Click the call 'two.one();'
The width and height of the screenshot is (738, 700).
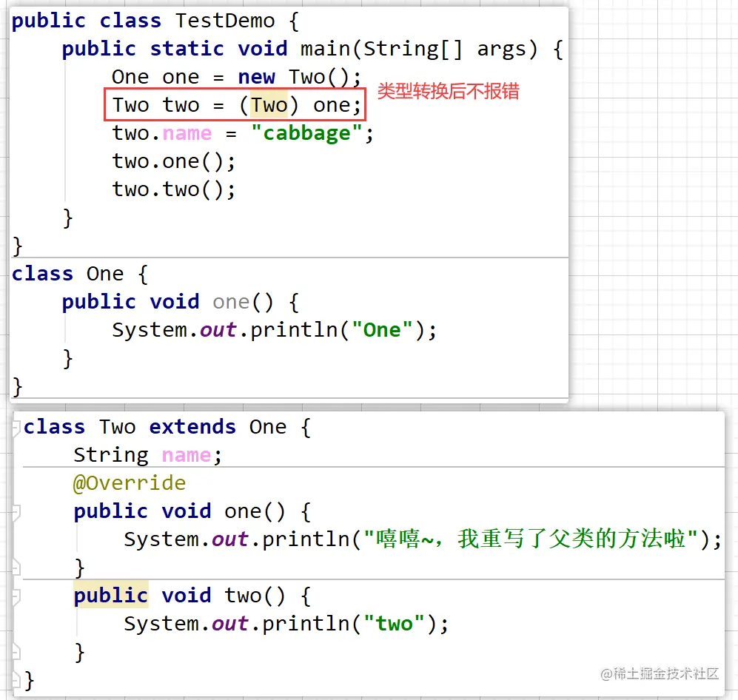click(x=173, y=162)
